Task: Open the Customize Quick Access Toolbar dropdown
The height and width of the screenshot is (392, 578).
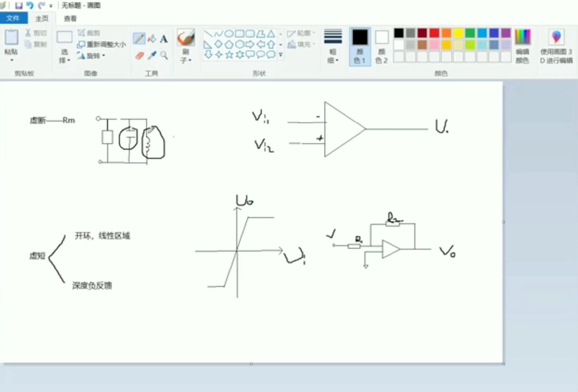Action: (51, 6)
